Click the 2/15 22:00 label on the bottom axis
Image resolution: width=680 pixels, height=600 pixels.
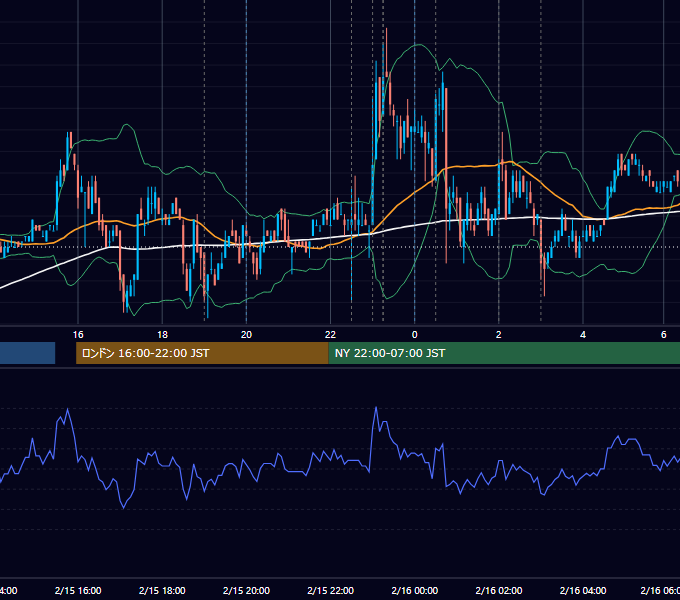(330, 590)
